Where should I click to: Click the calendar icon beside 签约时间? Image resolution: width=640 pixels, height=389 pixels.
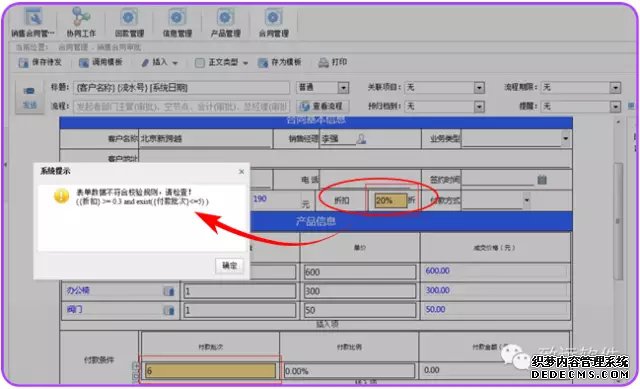point(542,180)
